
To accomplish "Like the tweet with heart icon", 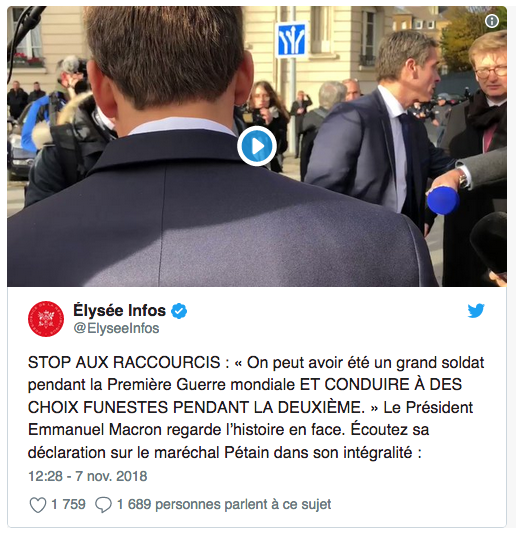I will click(x=38, y=505).
